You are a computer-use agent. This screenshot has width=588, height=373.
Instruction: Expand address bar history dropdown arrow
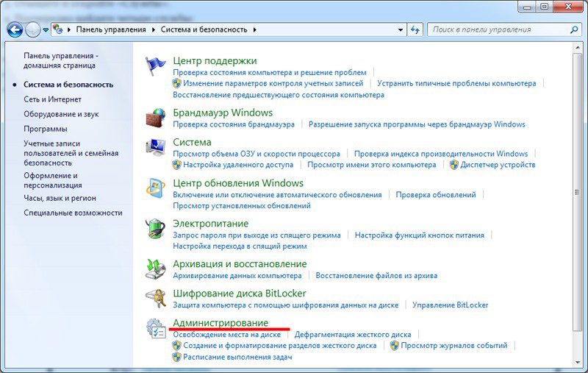point(401,29)
